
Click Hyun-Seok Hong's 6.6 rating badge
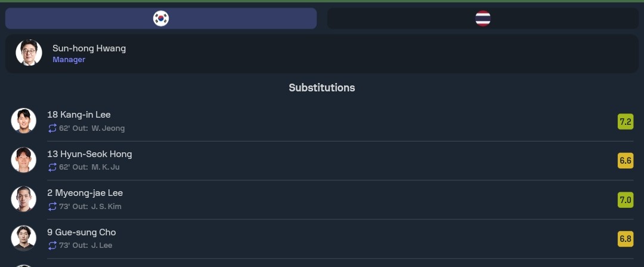625,161
